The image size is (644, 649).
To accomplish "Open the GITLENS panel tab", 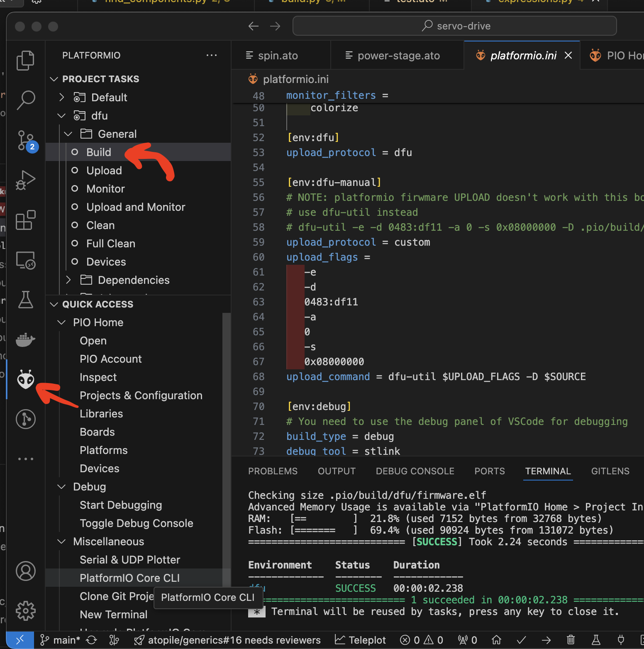I will (610, 471).
